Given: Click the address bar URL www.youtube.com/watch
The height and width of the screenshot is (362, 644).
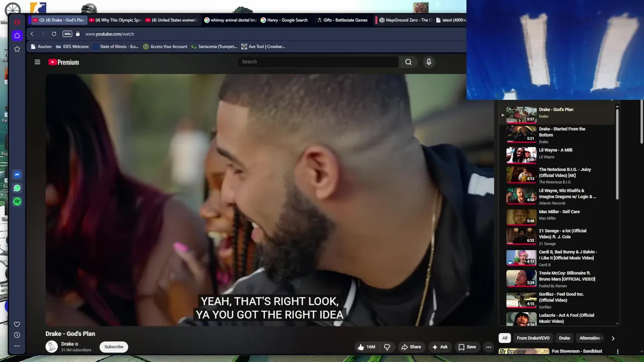Looking at the screenshot, I should click(x=110, y=34).
